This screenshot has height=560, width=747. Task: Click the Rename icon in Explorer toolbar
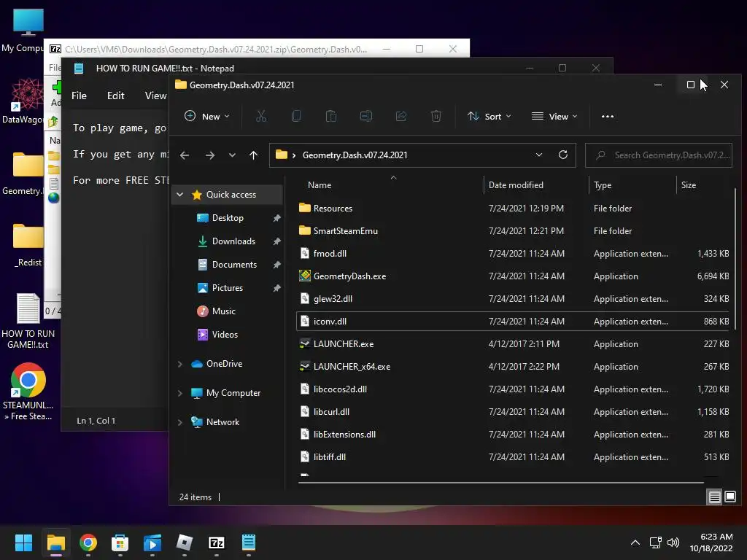366,116
